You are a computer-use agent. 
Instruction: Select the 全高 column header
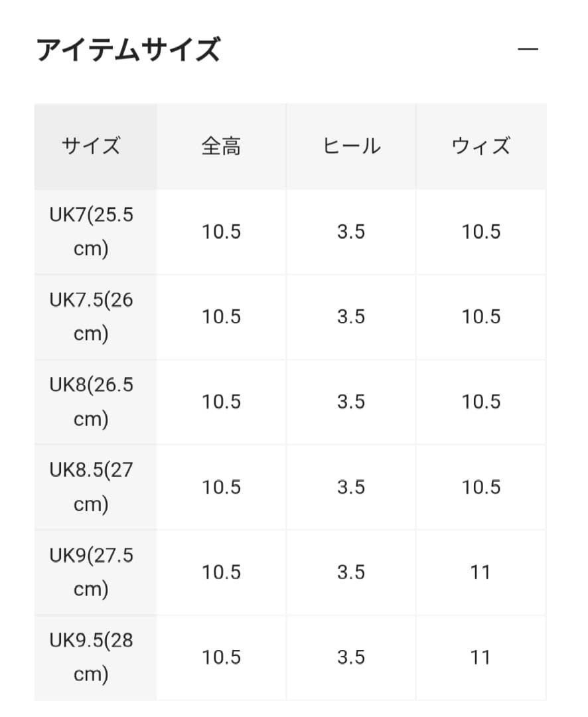(222, 146)
